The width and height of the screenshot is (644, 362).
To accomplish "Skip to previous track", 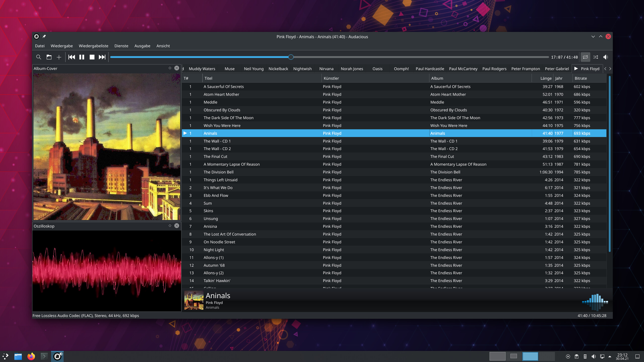I will 72,57.
